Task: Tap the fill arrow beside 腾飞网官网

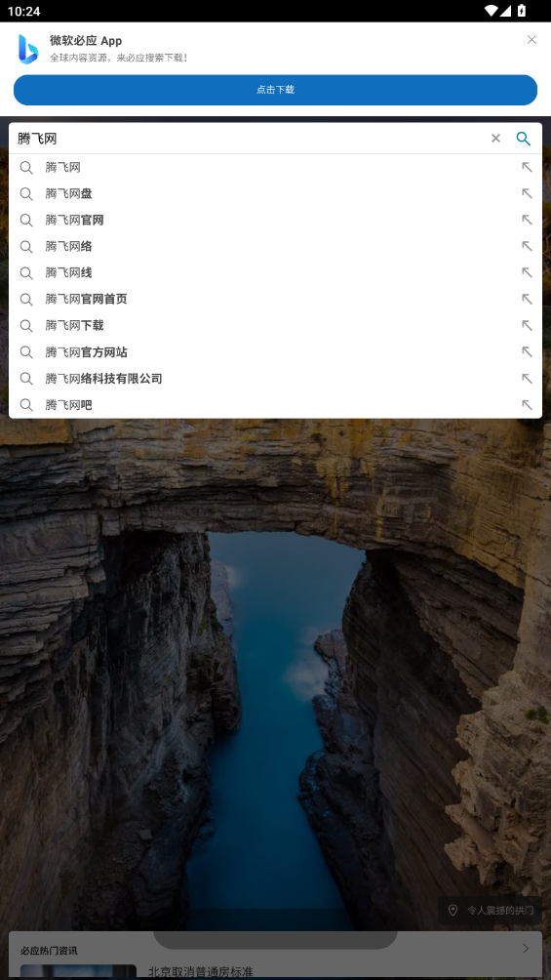Action: pos(527,220)
